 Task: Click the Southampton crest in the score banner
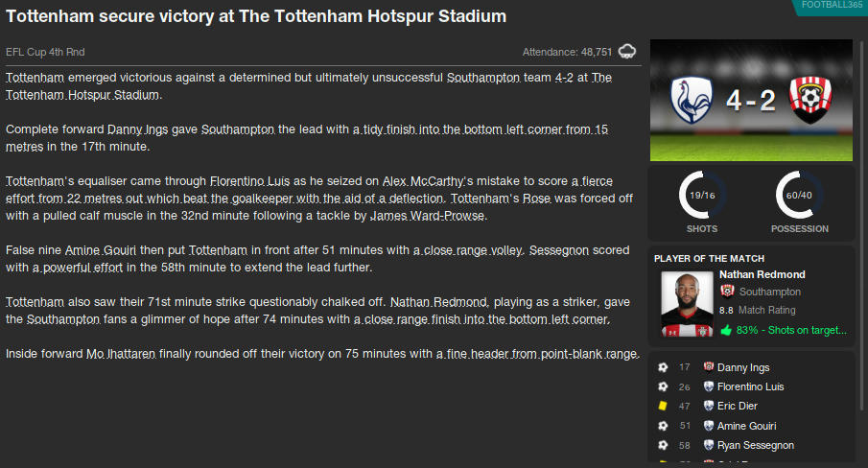pyautogui.click(x=809, y=100)
